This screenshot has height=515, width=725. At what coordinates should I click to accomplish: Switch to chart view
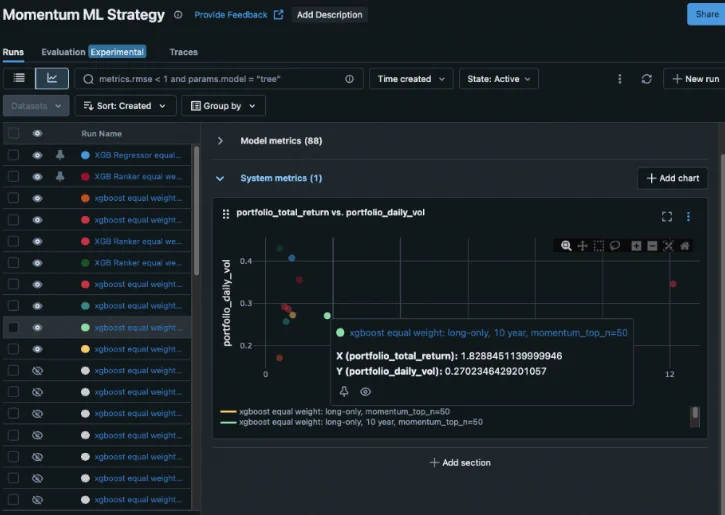point(52,79)
